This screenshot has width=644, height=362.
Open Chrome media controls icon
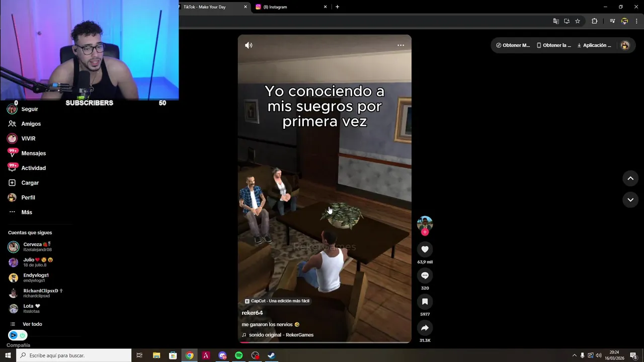612,21
